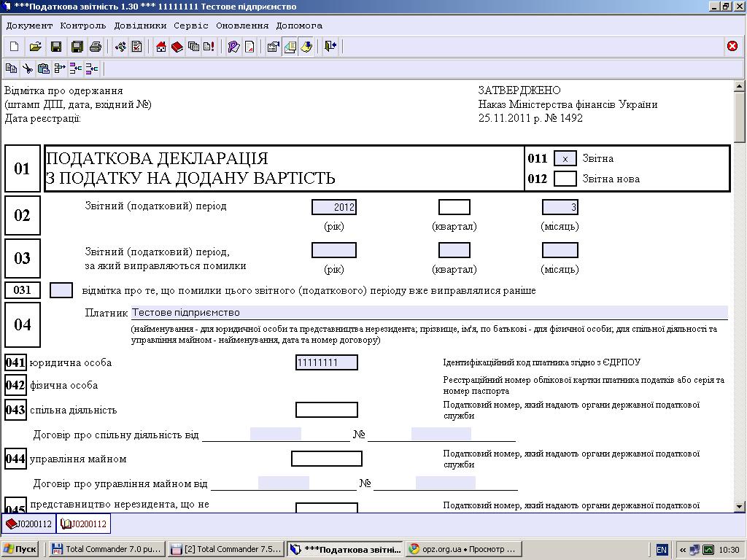747x560 pixels.
Task: Click the red house icon
Action: [x=161, y=47]
